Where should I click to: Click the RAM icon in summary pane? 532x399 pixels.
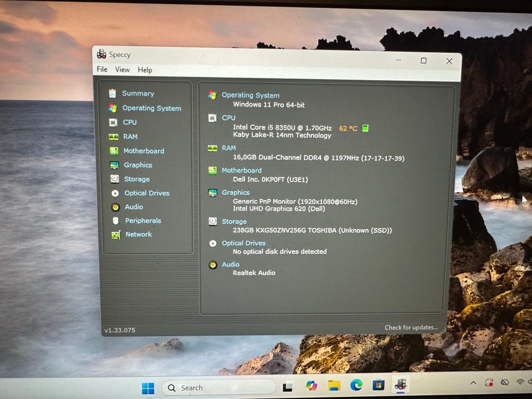(212, 149)
